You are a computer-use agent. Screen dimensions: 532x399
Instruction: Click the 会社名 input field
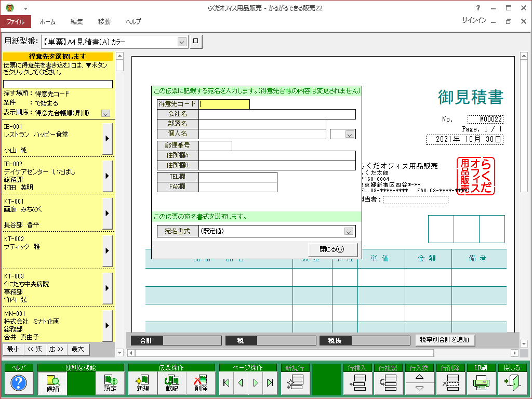(277, 114)
